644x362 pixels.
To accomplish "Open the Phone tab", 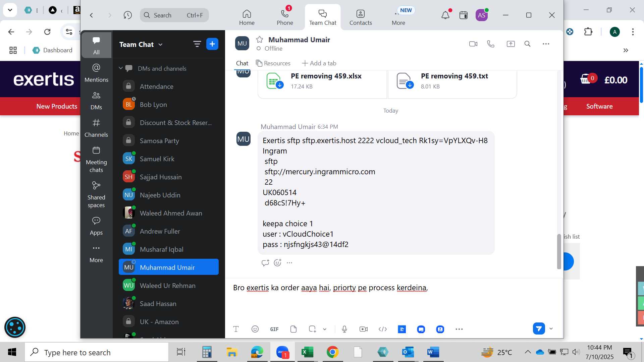I will pyautogui.click(x=285, y=17).
